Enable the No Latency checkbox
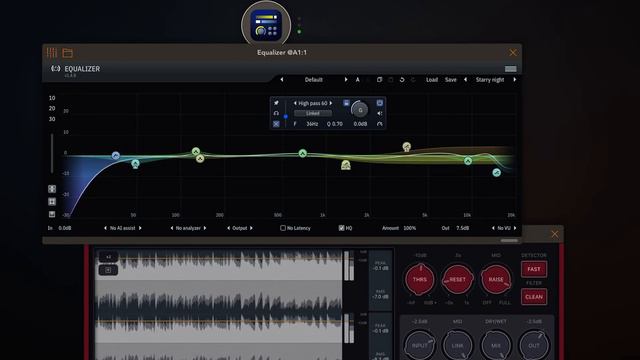 [x=283, y=228]
